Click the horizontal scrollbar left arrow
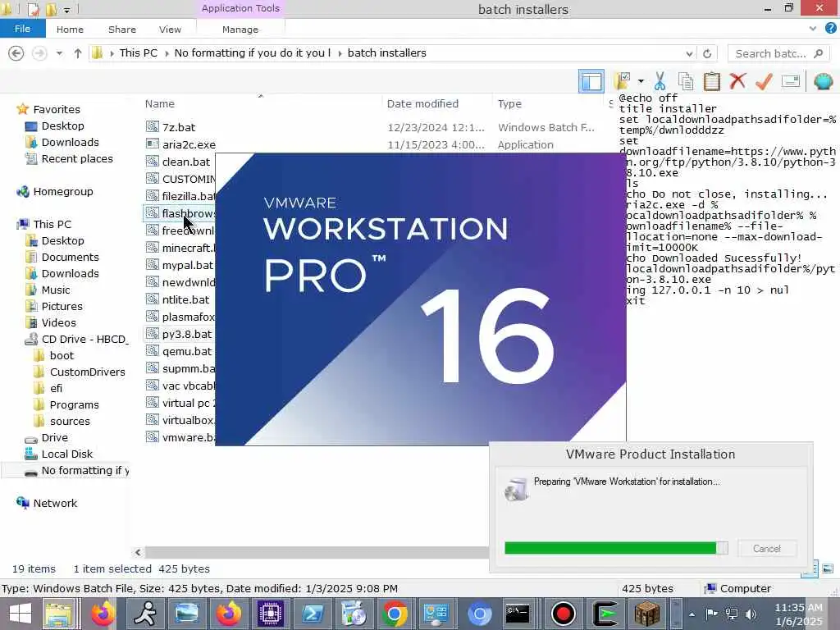The width and height of the screenshot is (840, 630). tap(138, 552)
